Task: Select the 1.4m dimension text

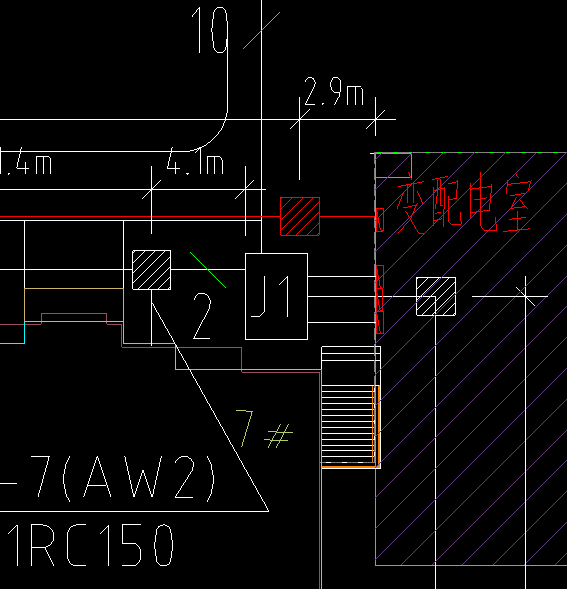Action: pos(26,162)
